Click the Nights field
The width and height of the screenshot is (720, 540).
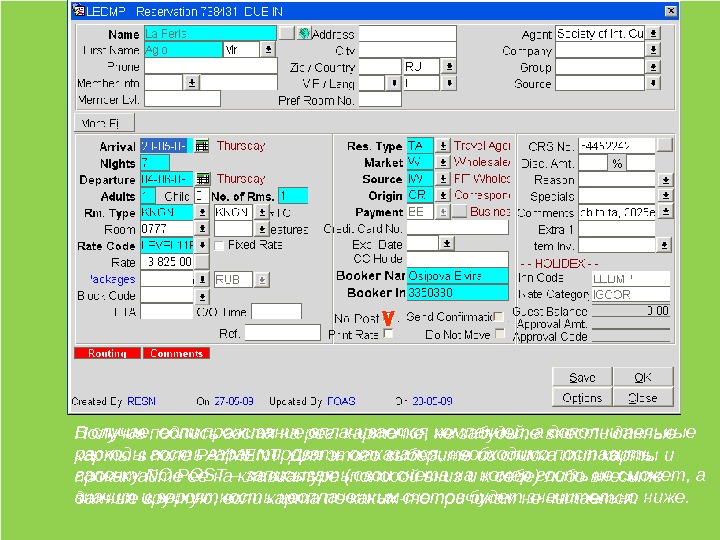pos(155,163)
